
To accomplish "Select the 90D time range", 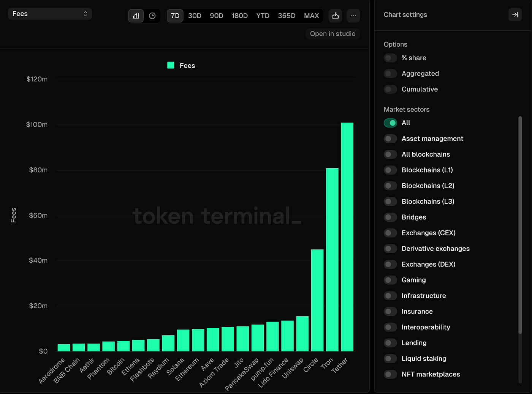I will 217,16.
